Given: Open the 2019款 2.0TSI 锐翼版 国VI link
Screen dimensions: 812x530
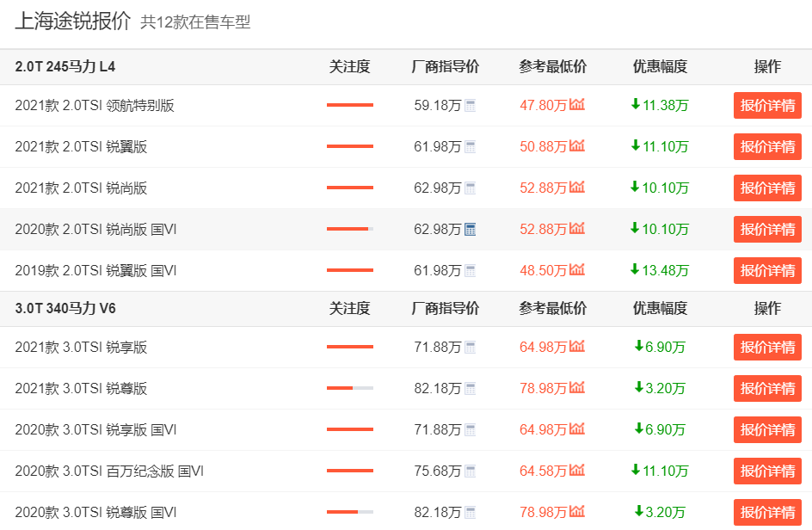Looking at the screenshot, I should (x=95, y=271).
